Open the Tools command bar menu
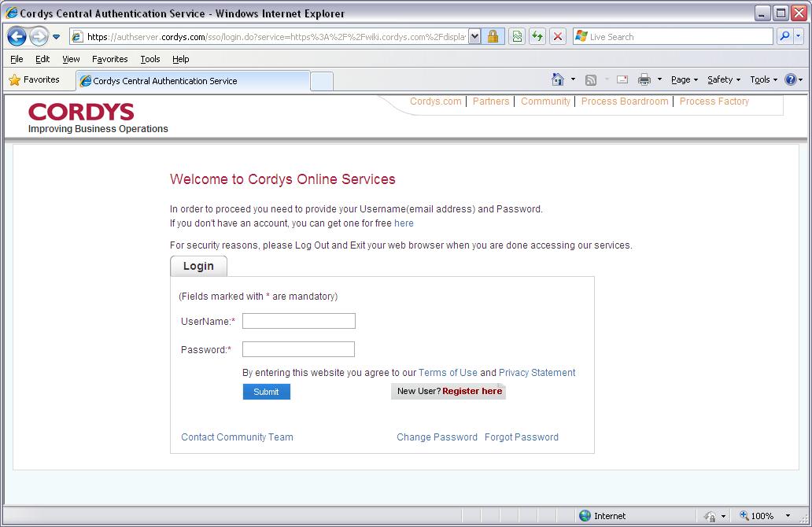The height and width of the screenshot is (527, 812). [764, 79]
